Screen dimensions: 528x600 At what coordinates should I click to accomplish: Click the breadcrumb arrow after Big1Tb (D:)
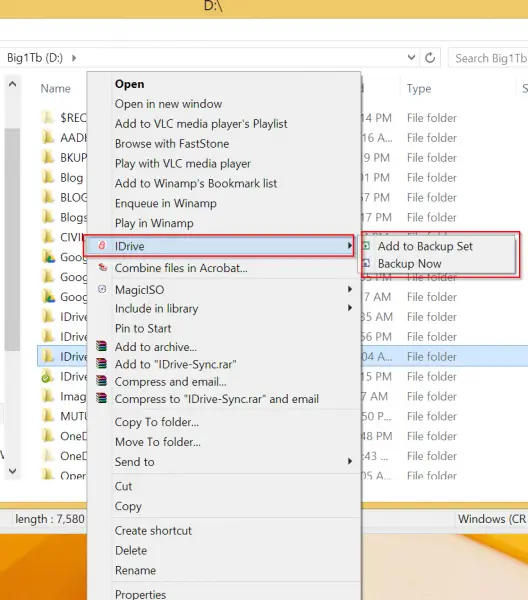(x=74, y=58)
